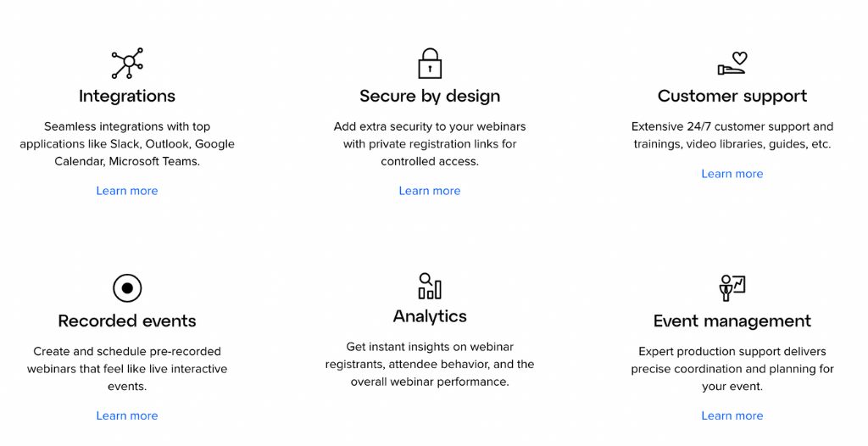Select the Analytics heading
This screenshot has height=446, width=868.
click(430, 316)
